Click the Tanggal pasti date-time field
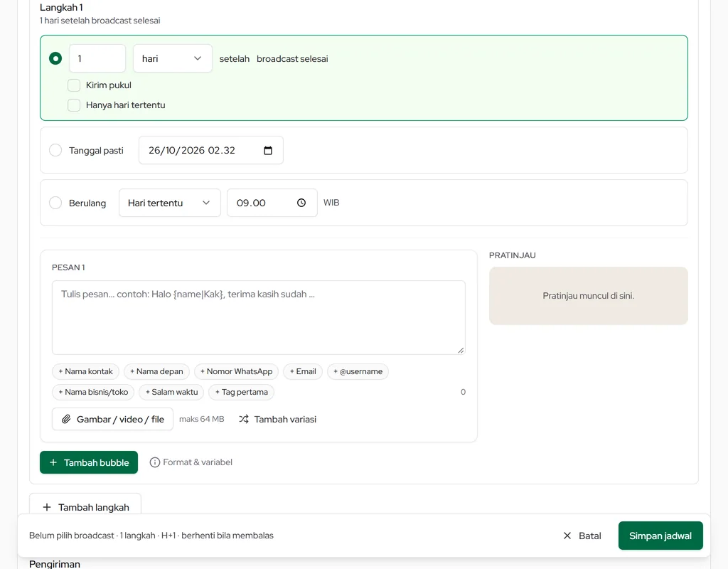Viewport: 728px width, 569px height. pyautogui.click(x=211, y=150)
